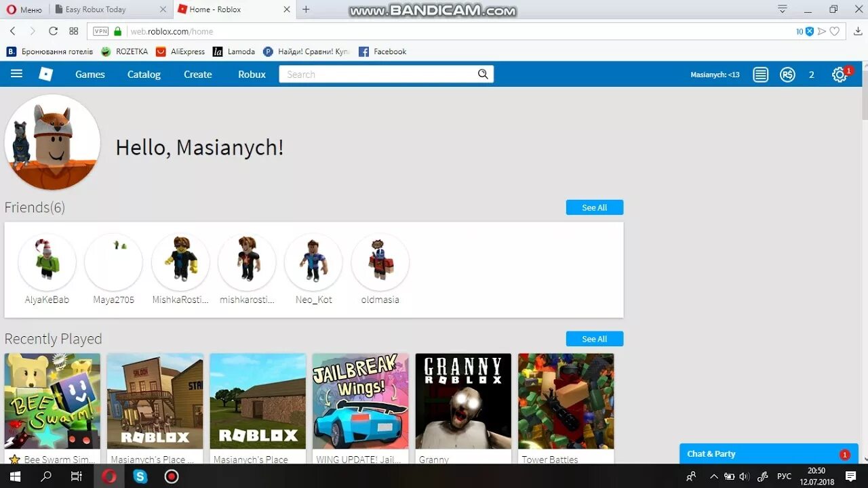Open the browser downloads icon
This screenshot has height=488, width=868.
tap(858, 31)
